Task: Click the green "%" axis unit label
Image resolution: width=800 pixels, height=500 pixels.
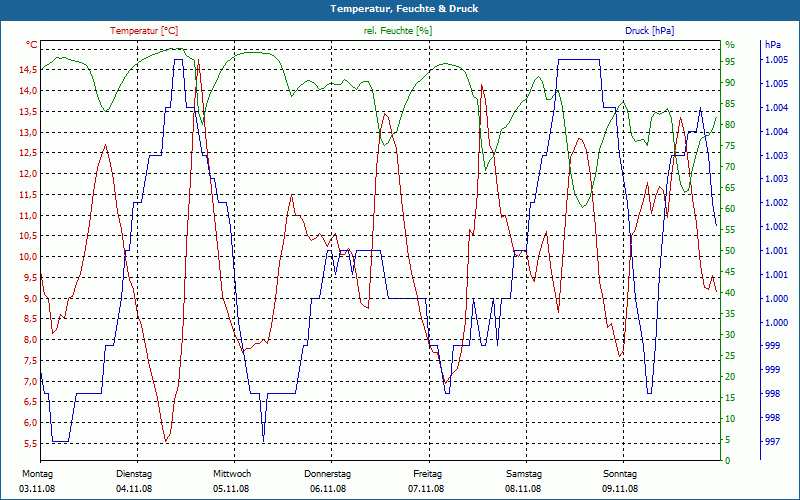Action: click(x=730, y=45)
